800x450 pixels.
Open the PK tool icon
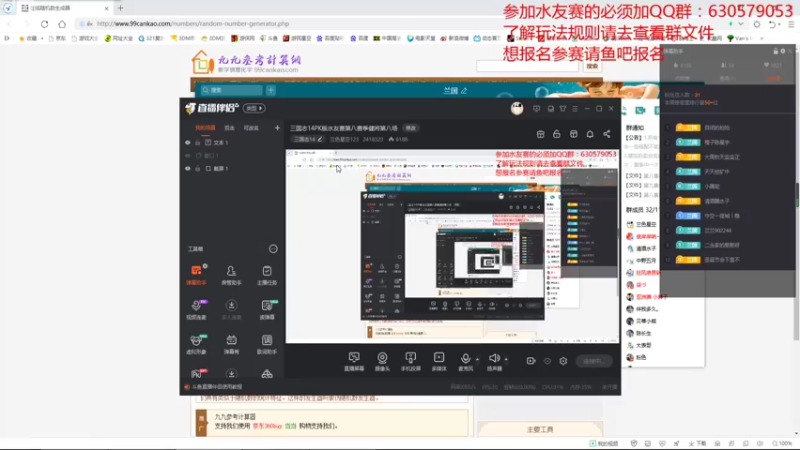(197, 374)
